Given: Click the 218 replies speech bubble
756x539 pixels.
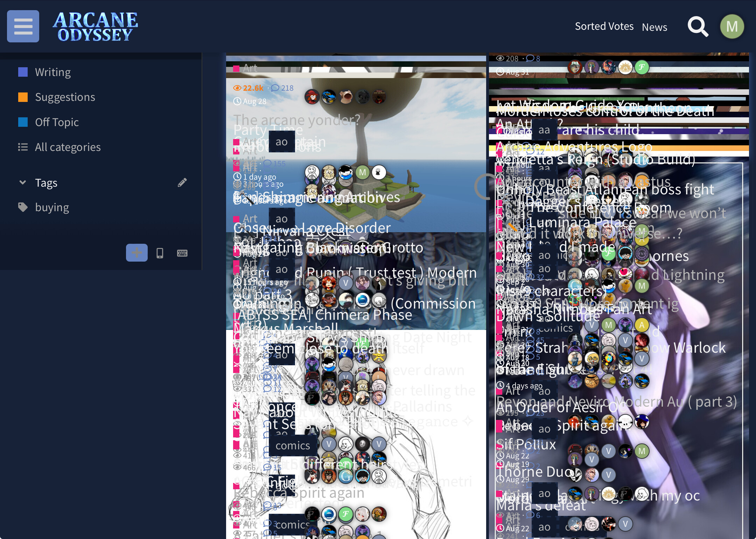Looking at the screenshot, I should [x=282, y=88].
